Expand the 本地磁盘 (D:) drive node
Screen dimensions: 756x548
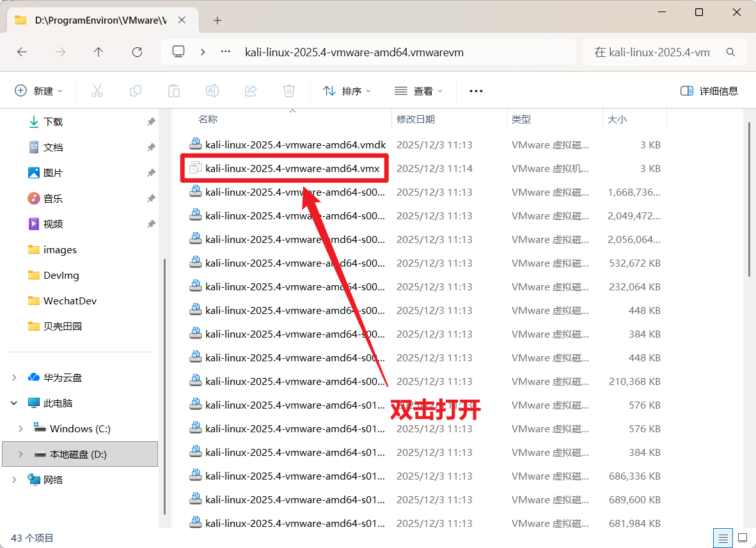point(20,454)
